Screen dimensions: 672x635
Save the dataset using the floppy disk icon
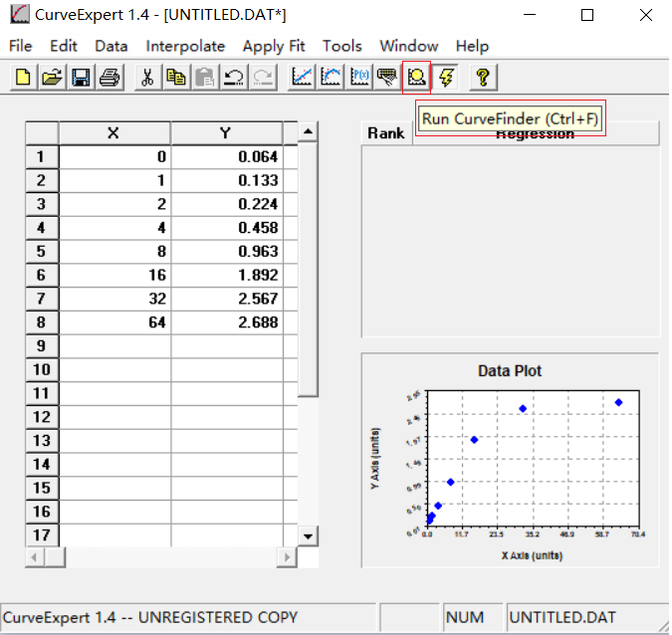click(x=81, y=77)
